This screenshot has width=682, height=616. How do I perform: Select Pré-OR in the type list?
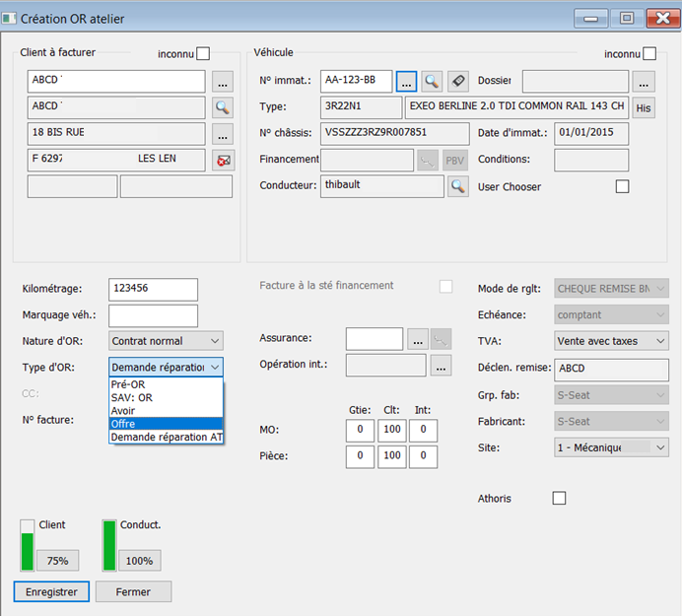166,384
